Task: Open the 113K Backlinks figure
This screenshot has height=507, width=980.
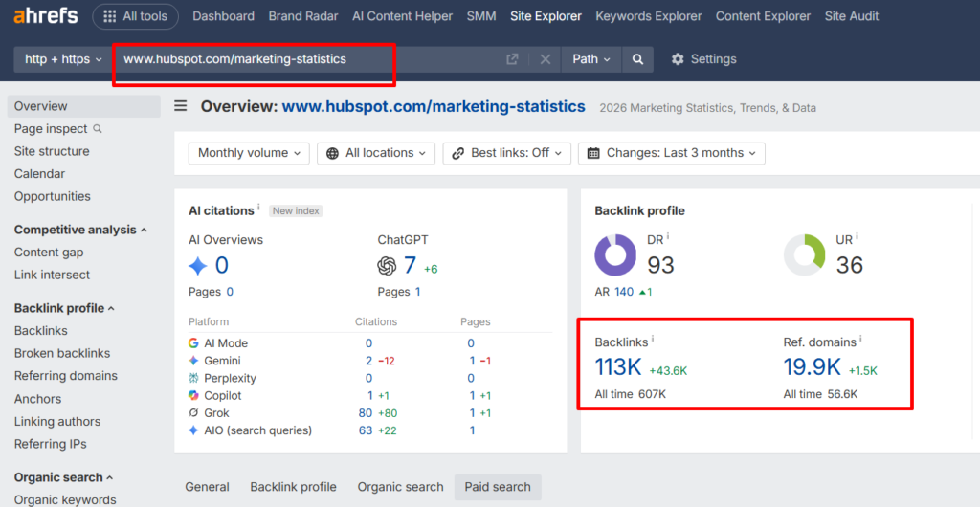Action: click(618, 367)
